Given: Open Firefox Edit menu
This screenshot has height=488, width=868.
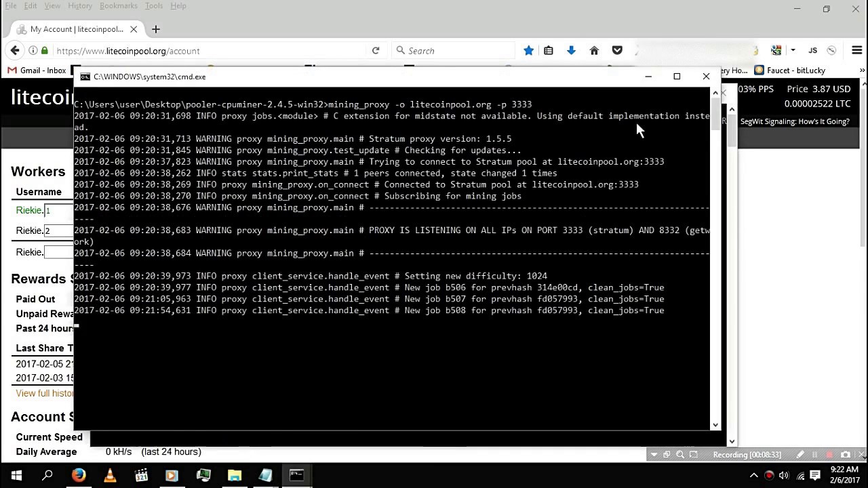Looking at the screenshot, I should 31,5.
